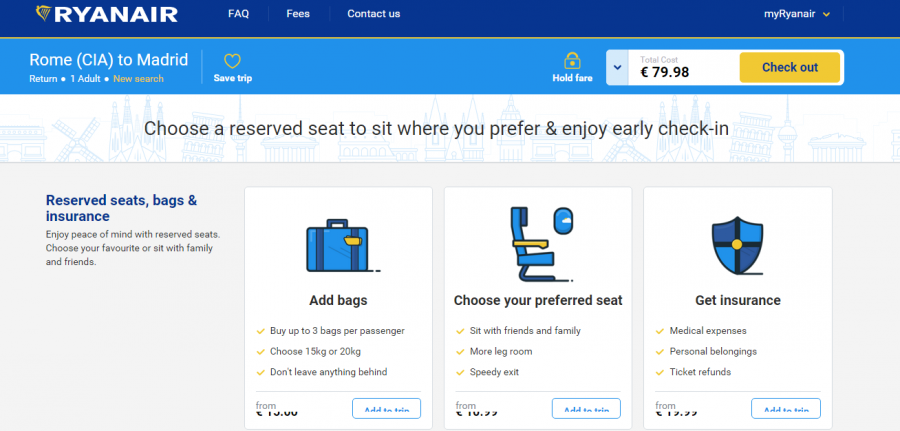The height and width of the screenshot is (431, 900).
Task: Click checkmark beside Medical expenses
Action: 660,331
